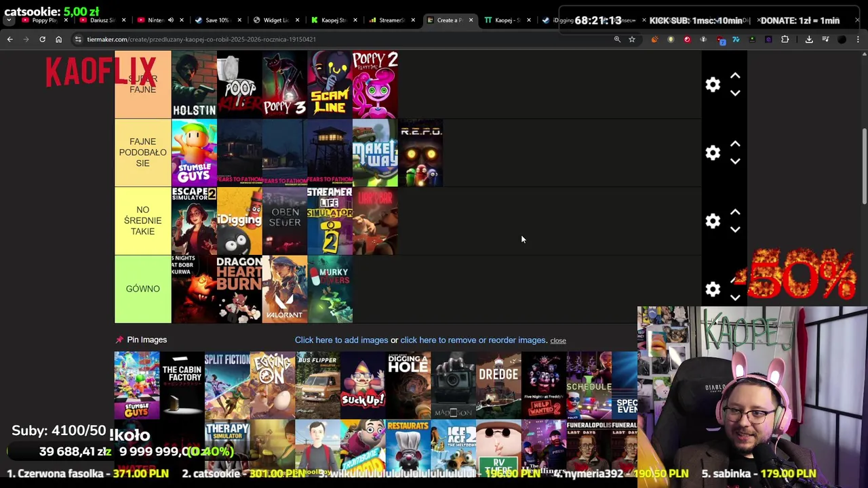This screenshot has height=488, width=868.
Task: Select the Holstin game tile
Action: [x=194, y=85]
